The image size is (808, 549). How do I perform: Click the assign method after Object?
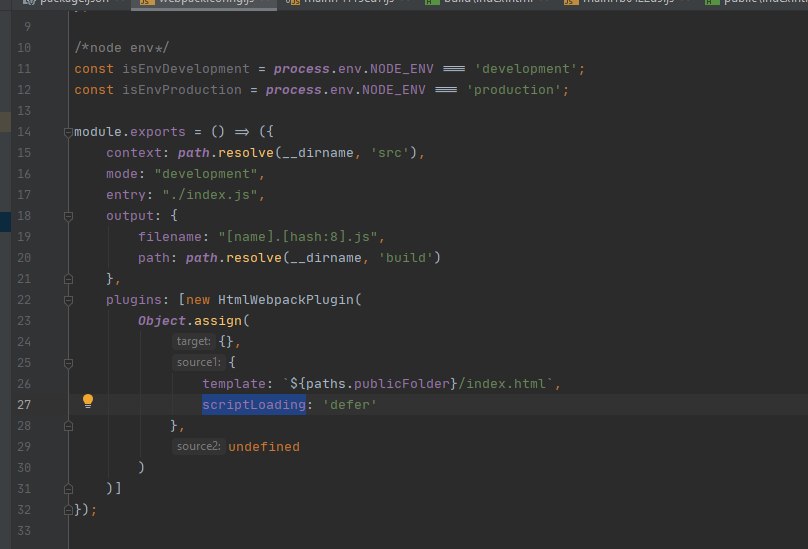tap(218, 321)
